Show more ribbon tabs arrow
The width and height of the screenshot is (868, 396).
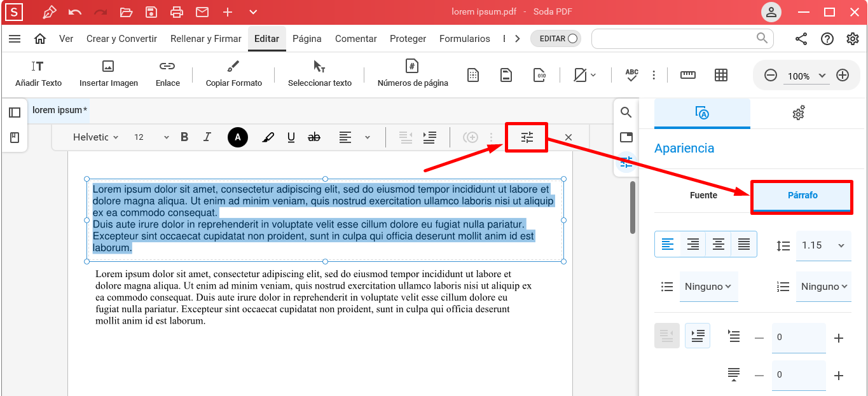click(518, 39)
